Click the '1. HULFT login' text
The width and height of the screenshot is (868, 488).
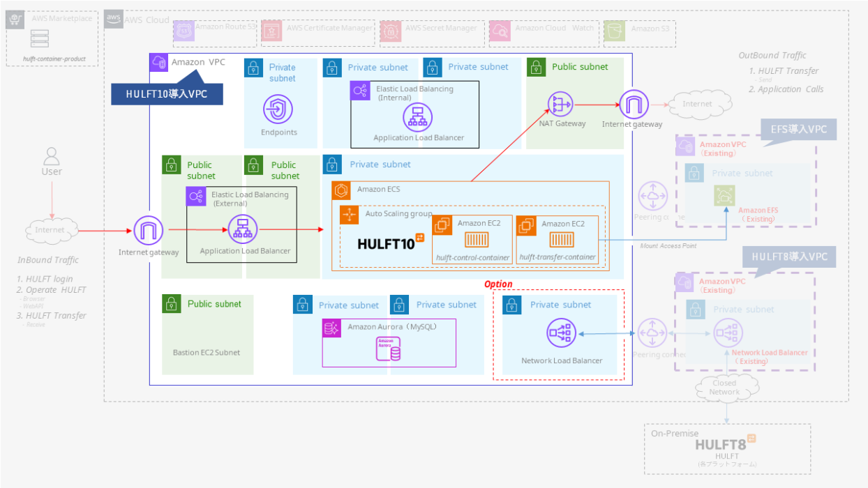tap(45, 279)
